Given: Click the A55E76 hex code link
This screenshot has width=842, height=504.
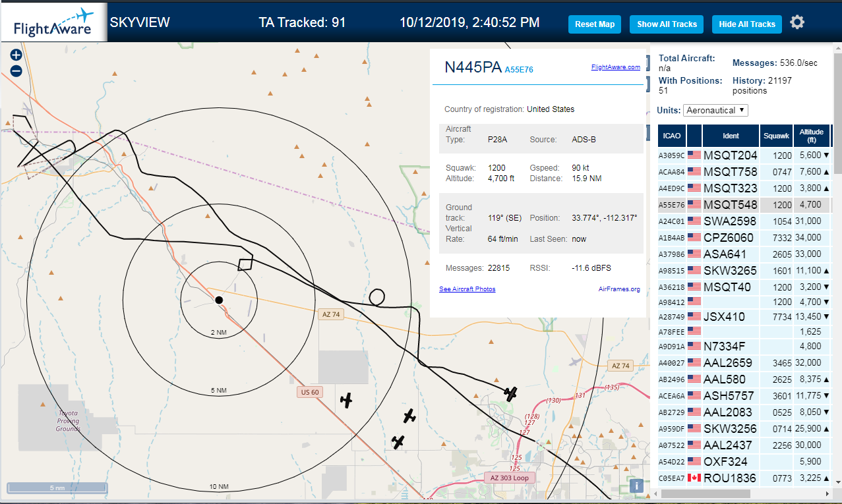Looking at the screenshot, I should (x=519, y=69).
